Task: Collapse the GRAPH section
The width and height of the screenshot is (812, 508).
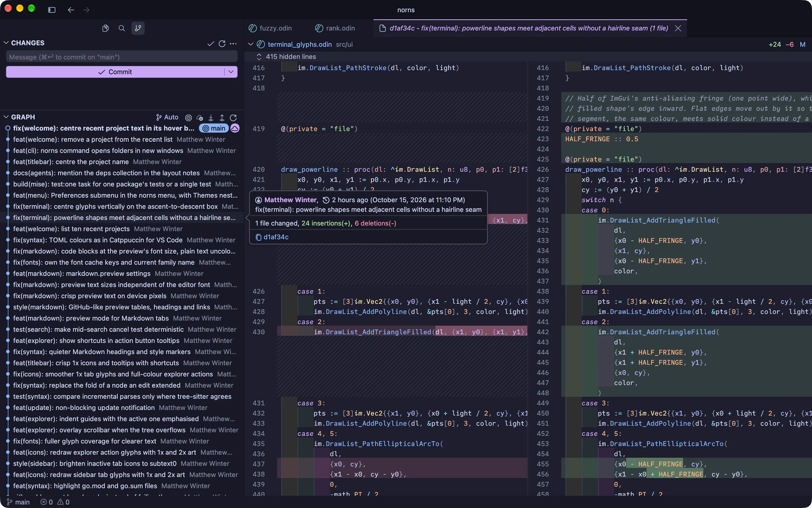Action: pyautogui.click(x=6, y=117)
